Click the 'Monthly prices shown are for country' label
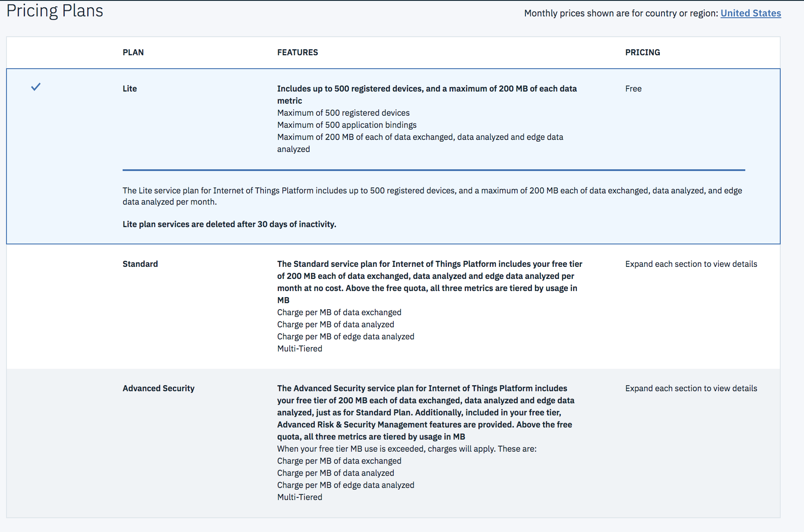 click(x=621, y=13)
